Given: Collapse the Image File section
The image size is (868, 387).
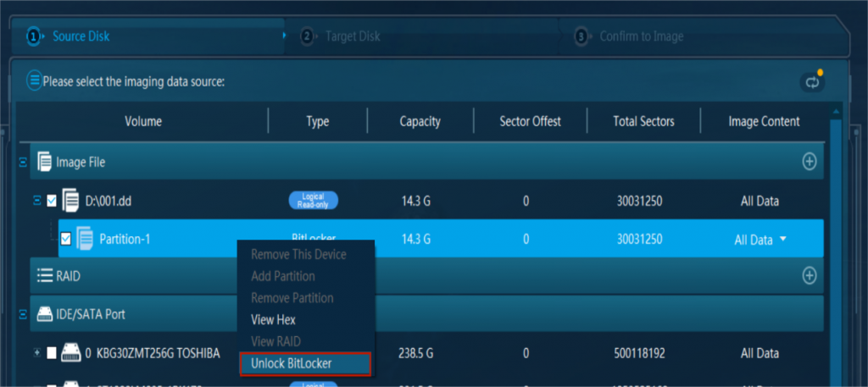Looking at the screenshot, I should 23,161.
